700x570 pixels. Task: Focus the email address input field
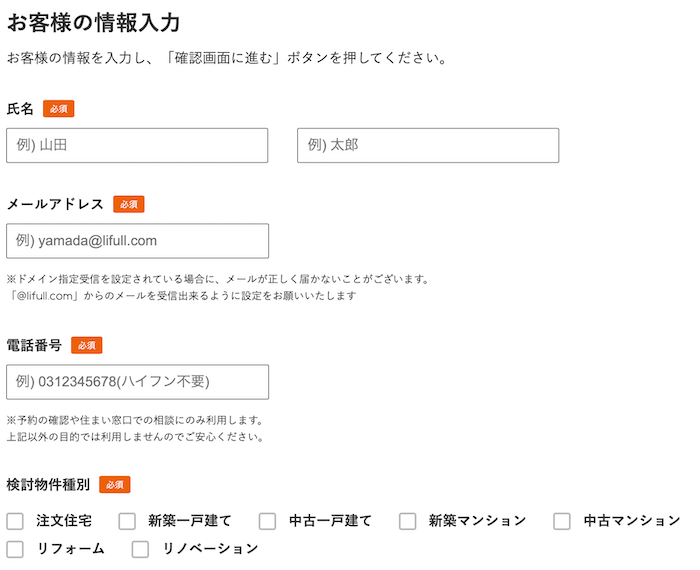click(138, 241)
